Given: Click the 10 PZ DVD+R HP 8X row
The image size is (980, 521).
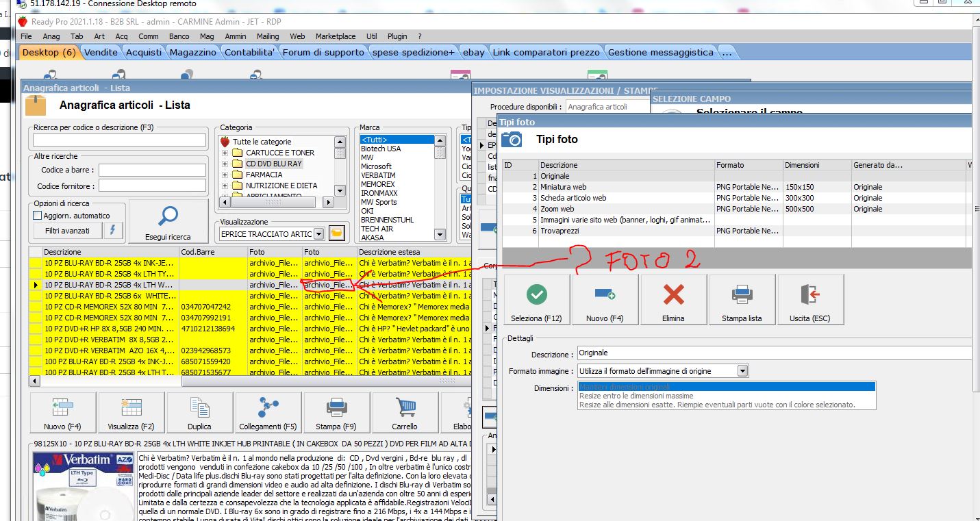Looking at the screenshot, I should click(250, 329).
